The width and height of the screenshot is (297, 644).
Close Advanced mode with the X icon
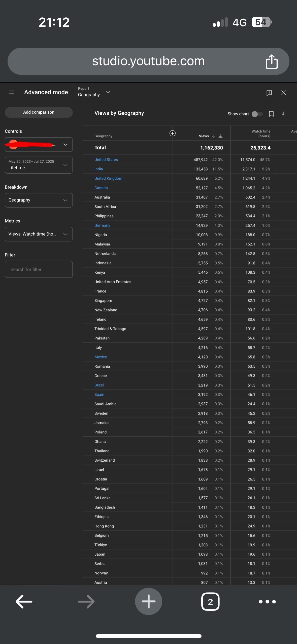pyautogui.click(x=284, y=93)
